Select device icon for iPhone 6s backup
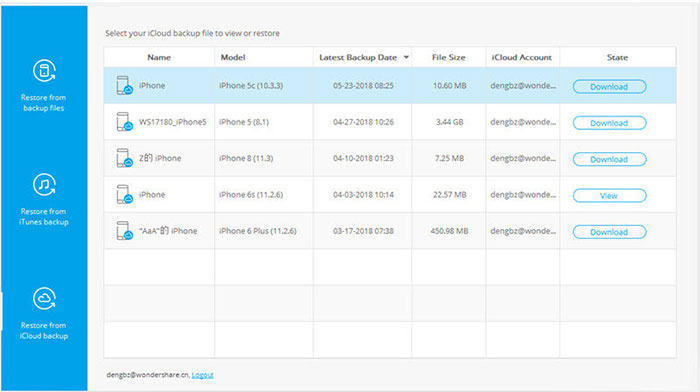 (x=124, y=195)
